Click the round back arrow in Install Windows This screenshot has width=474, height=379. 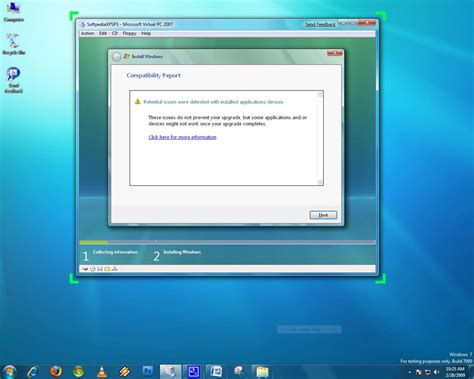[116, 57]
